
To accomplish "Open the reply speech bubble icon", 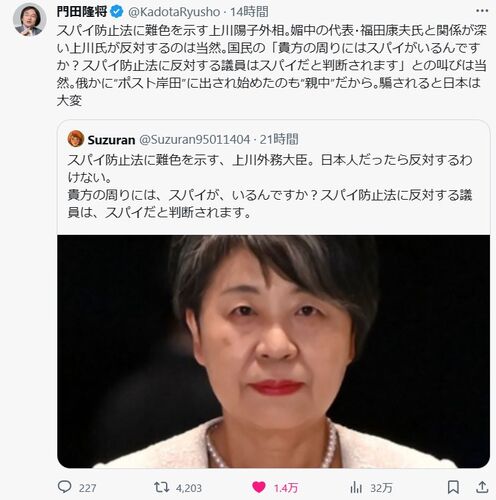I will (64, 487).
